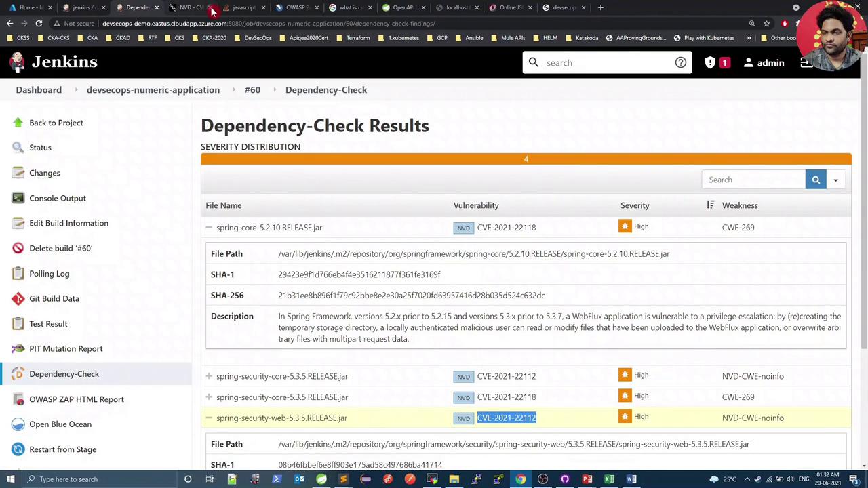Screen dimensions: 868x488
Task: Open the PIT Mutation Report link
Action: coord(66,349)
